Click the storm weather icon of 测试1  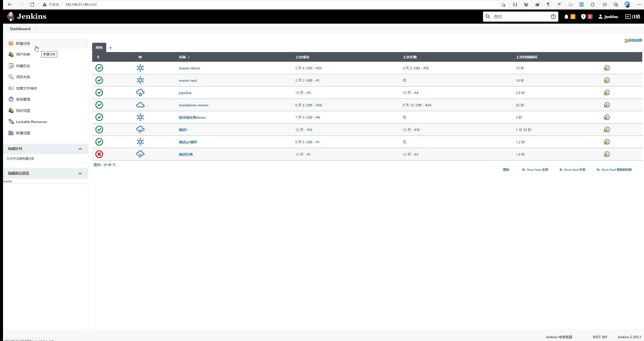point(140,130)
